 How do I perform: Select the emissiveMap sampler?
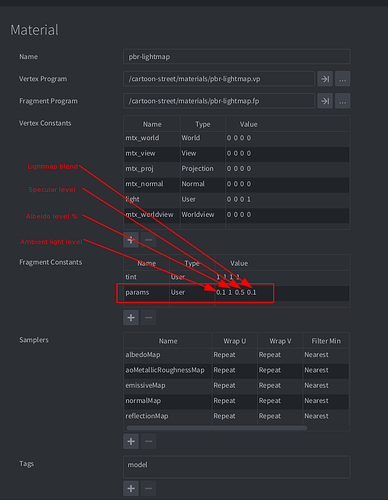(x=145, y=385)
